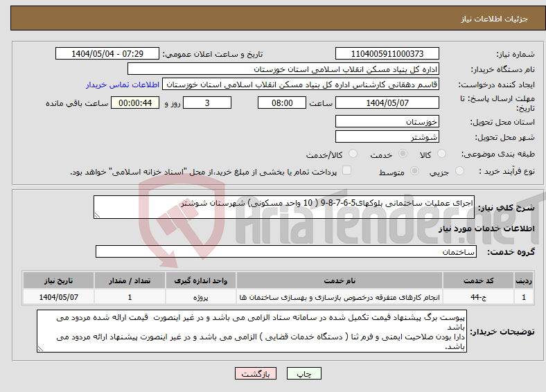Click the طبقه بندی موضوعی label

coord(498,154)
